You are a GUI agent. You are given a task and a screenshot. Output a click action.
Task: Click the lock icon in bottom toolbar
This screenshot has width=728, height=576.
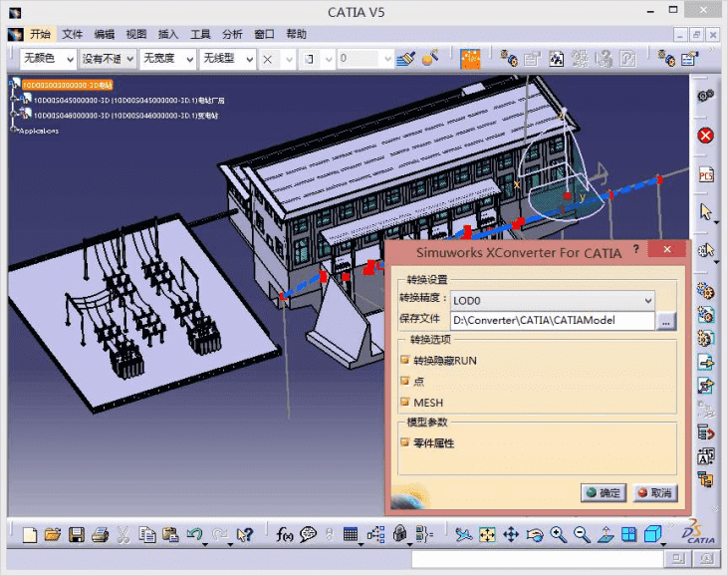point(399,534)
